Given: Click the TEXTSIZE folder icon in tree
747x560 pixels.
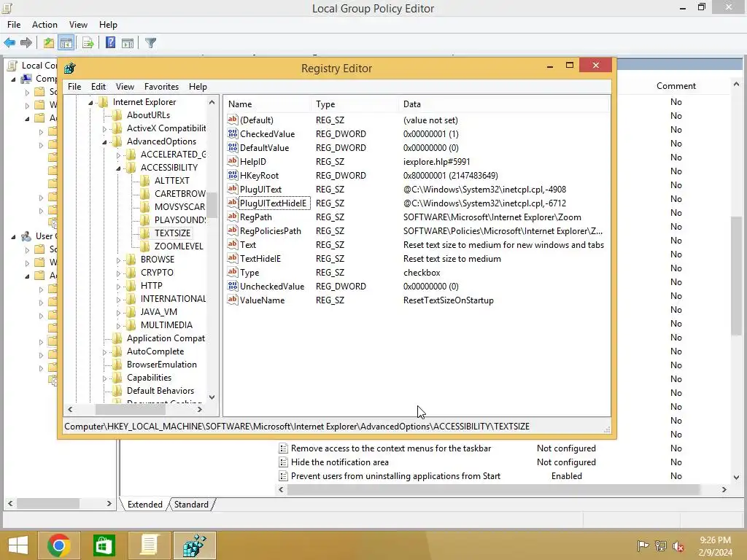Looking at the screenshot, I should (145, 233).
